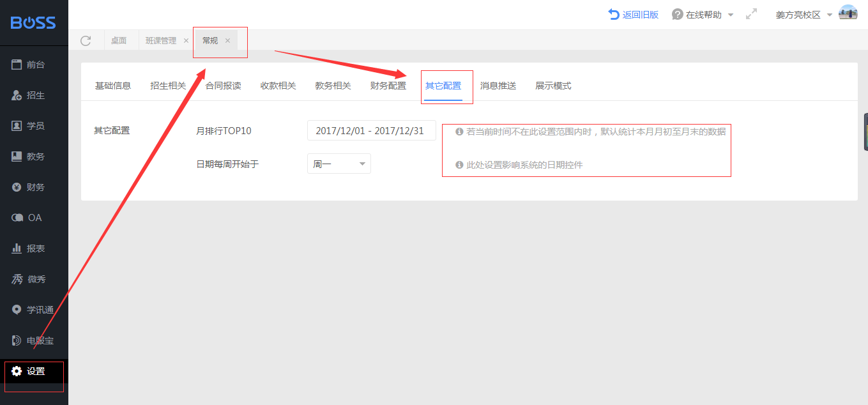The height and width of the screenshot is (405, 868).
Task: Switch to the 桌面 tab
Action: pos(119,40)
